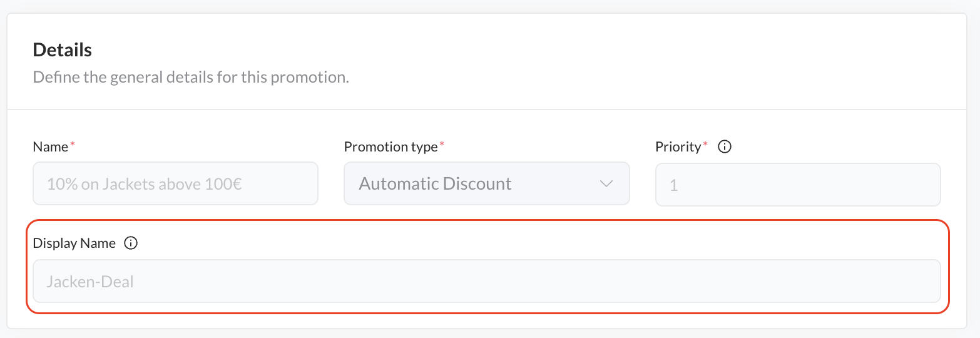The height and width of the screenshot is (338, 980).
Task: Focus the Display Name text field
Action: (x=486, y=282)
